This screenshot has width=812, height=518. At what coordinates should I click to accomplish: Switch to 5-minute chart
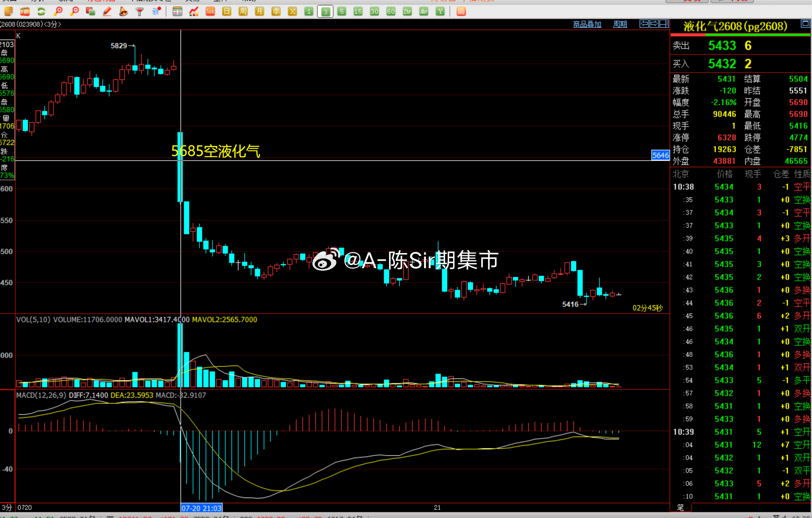(342, 11)
